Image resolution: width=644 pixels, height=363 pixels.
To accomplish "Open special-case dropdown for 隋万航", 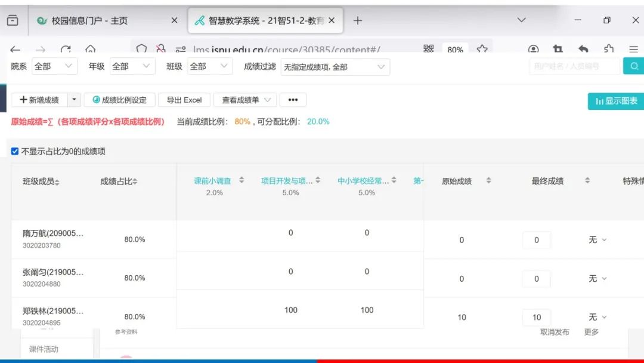I will point(597,239).
